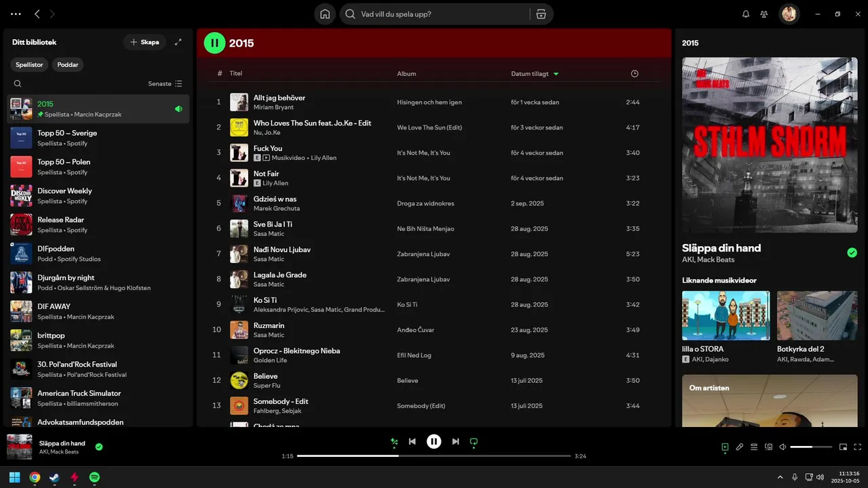Click the STHLM SNDRM video artwork

pyautogui.click(x=770, y=144)
